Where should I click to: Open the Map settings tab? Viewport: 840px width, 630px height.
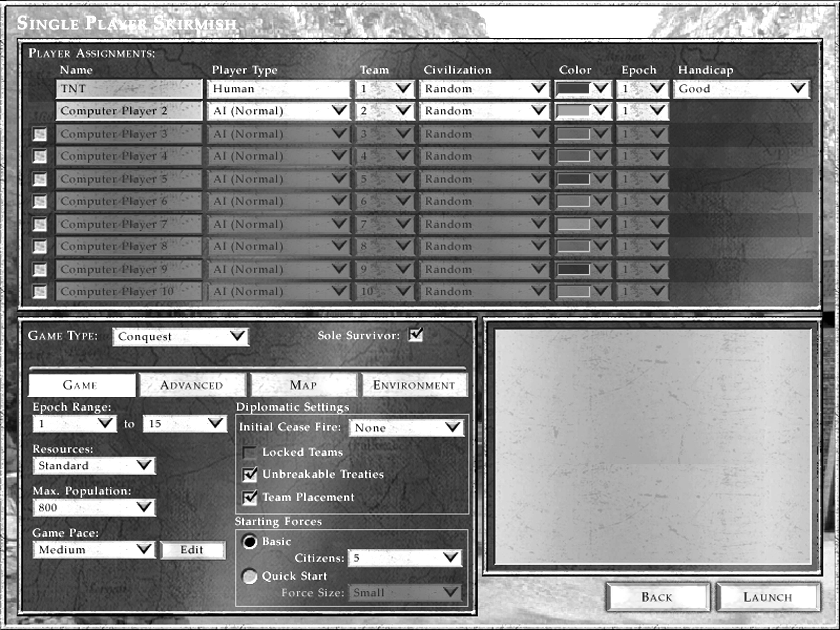tap(303, 385)
